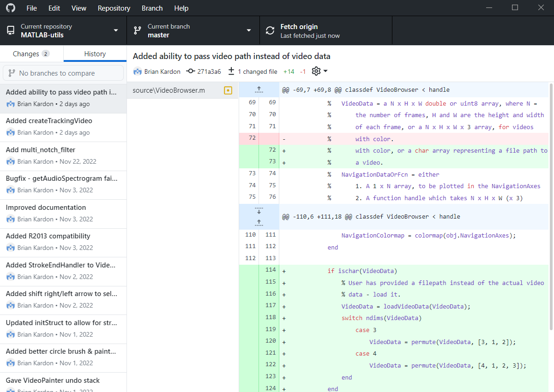Click the GitHub logo icon

(x=10, y=8)
